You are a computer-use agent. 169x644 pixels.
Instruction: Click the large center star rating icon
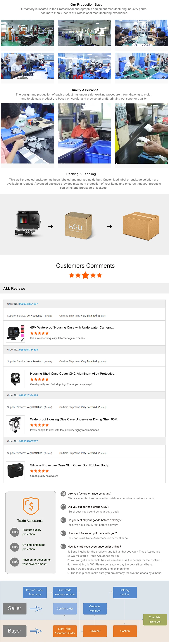coord(85,275)
